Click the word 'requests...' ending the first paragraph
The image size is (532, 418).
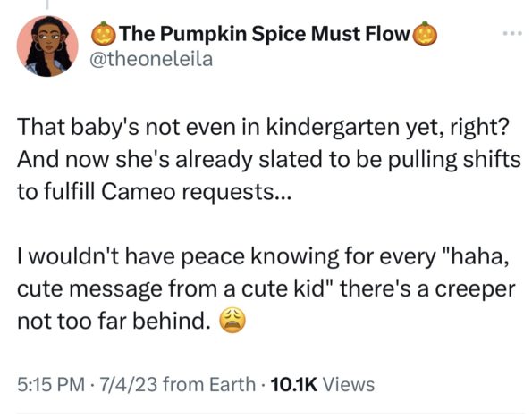coord(236,193)
